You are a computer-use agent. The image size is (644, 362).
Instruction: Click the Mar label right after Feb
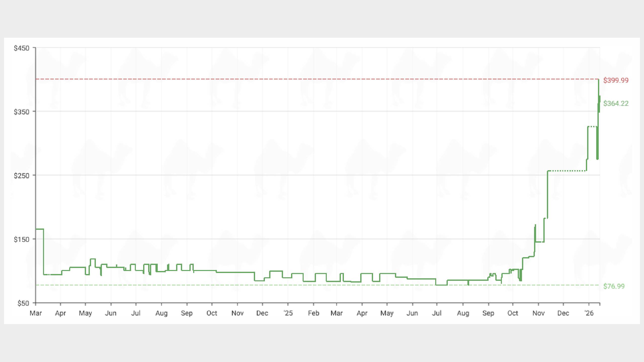coord(337,313)
